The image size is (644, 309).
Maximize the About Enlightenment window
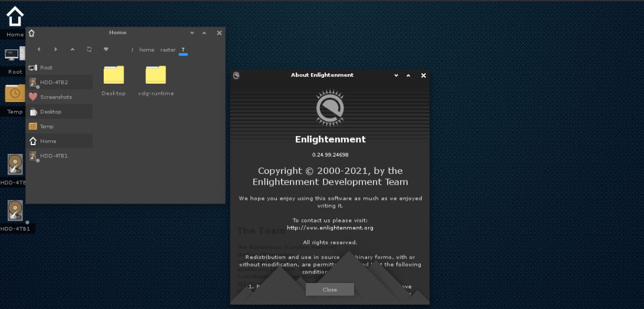pyautogui.click(x=408, y=75)
